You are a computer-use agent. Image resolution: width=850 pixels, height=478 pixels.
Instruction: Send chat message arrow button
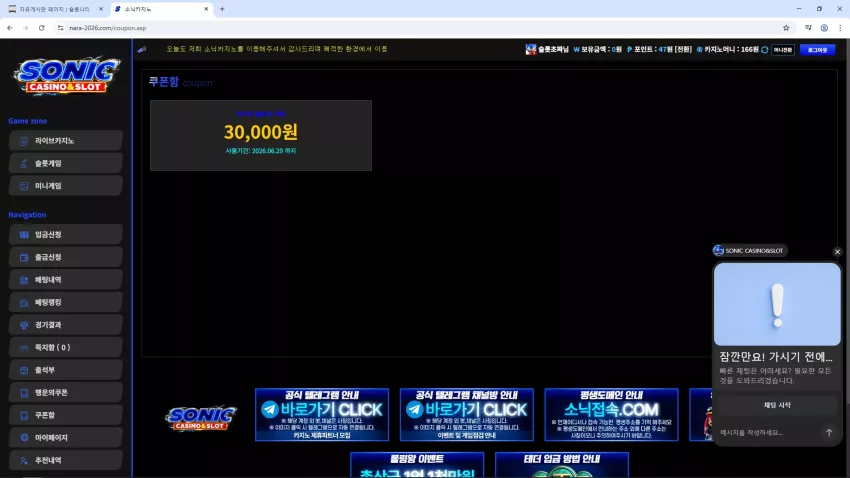[829, 432]
